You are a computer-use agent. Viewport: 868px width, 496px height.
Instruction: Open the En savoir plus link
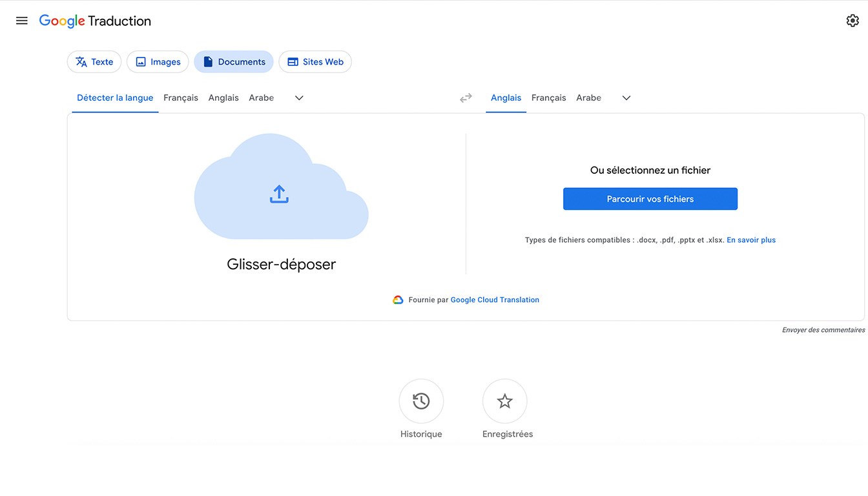click(751, 240)
